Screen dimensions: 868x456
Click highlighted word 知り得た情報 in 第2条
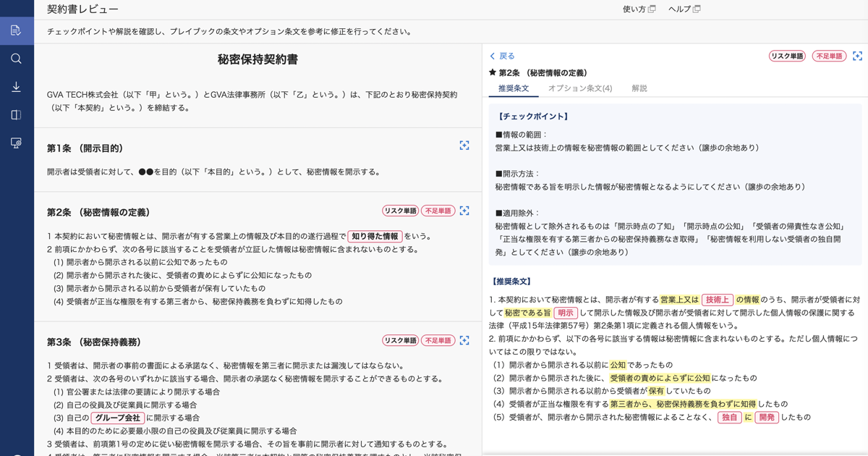[x=375, y=236]
